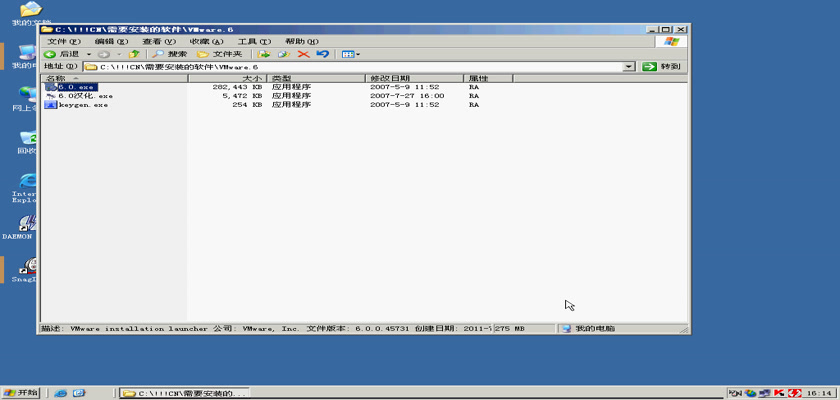Minimize the Explorer window
Screen dimensions: 840x400
(x=652, y=29)
